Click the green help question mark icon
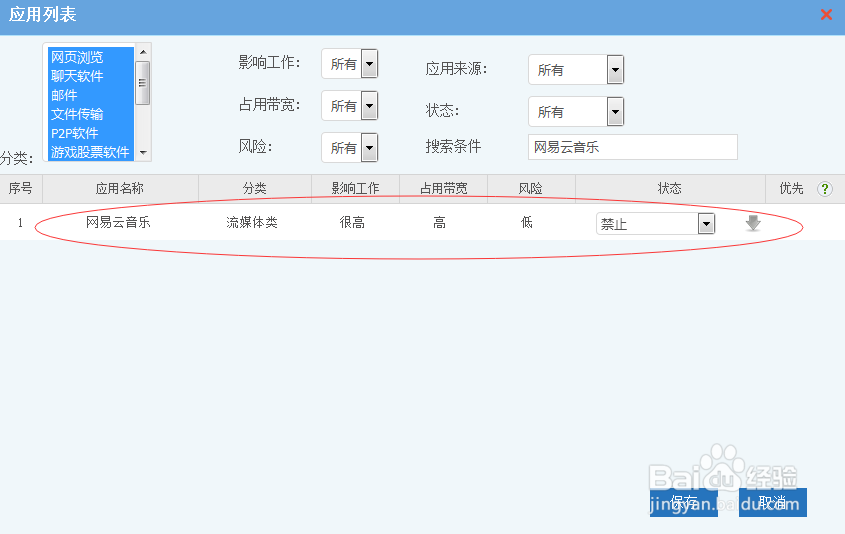 (825, 189)
